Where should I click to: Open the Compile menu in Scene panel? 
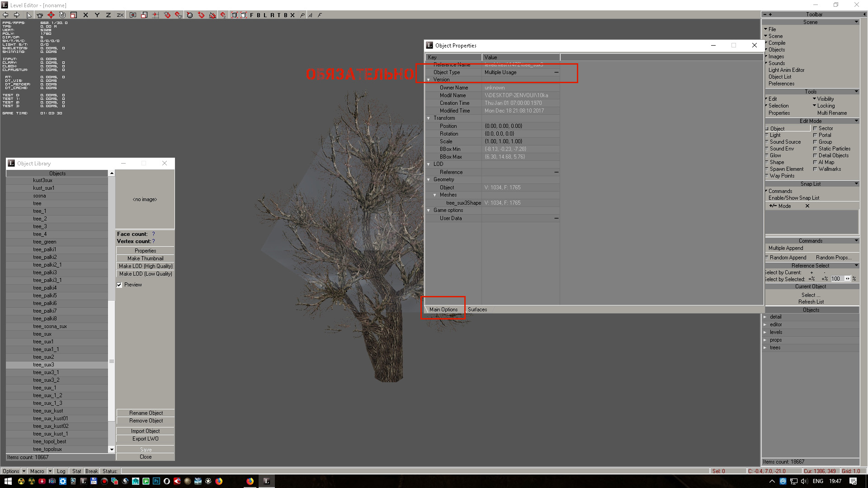tap(777, 43)
